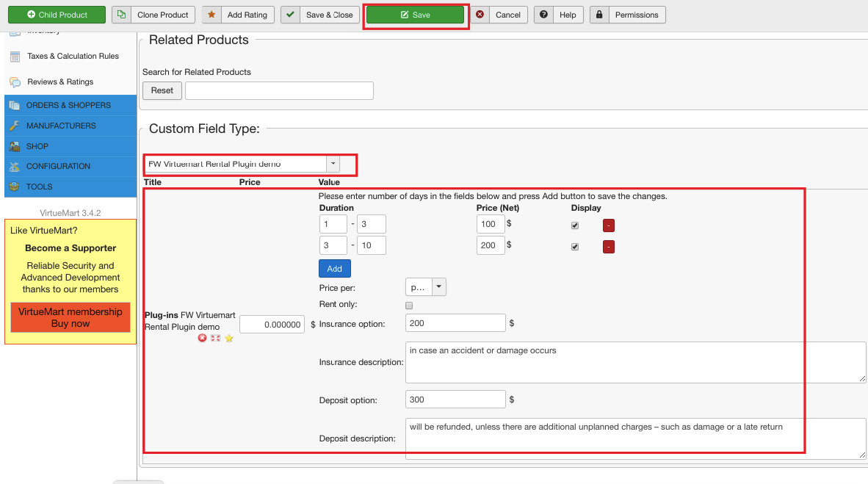Click the Permissions lock icon
The height and width of the screenshot is (484, 868).
click(x=599, y=15)
